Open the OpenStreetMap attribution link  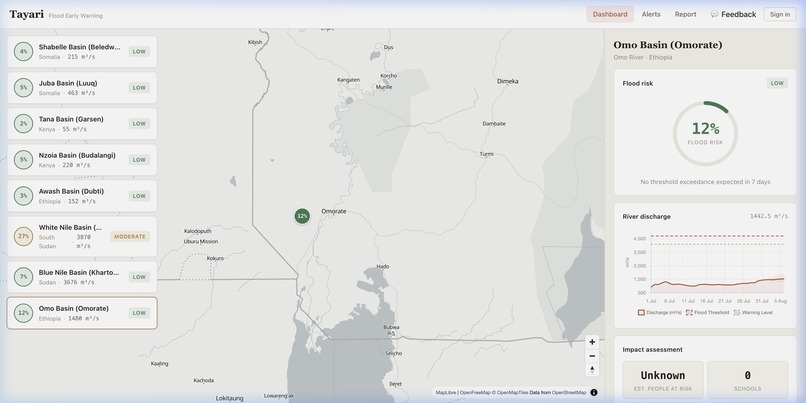(x=570, y=392)
